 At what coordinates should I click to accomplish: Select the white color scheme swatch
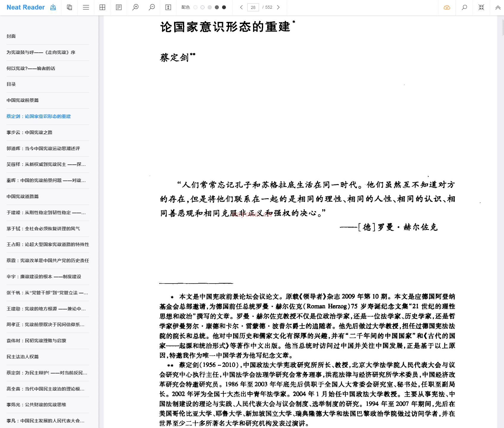(195, 7)
